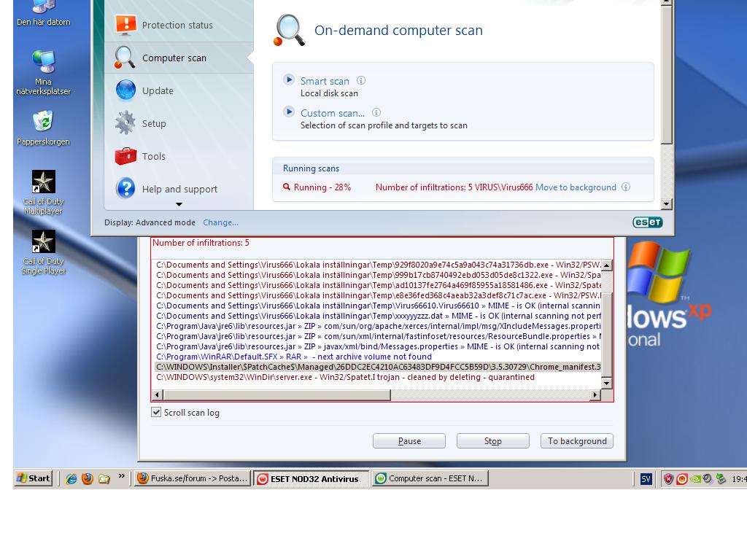Stop the running scan
This screenshot has width=747, height=560.
[493, 441]
